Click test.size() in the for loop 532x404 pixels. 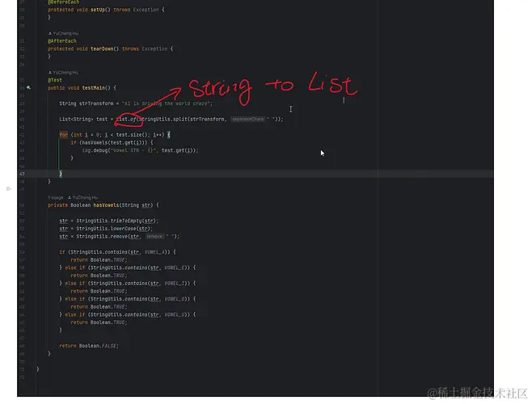[131, 135]
